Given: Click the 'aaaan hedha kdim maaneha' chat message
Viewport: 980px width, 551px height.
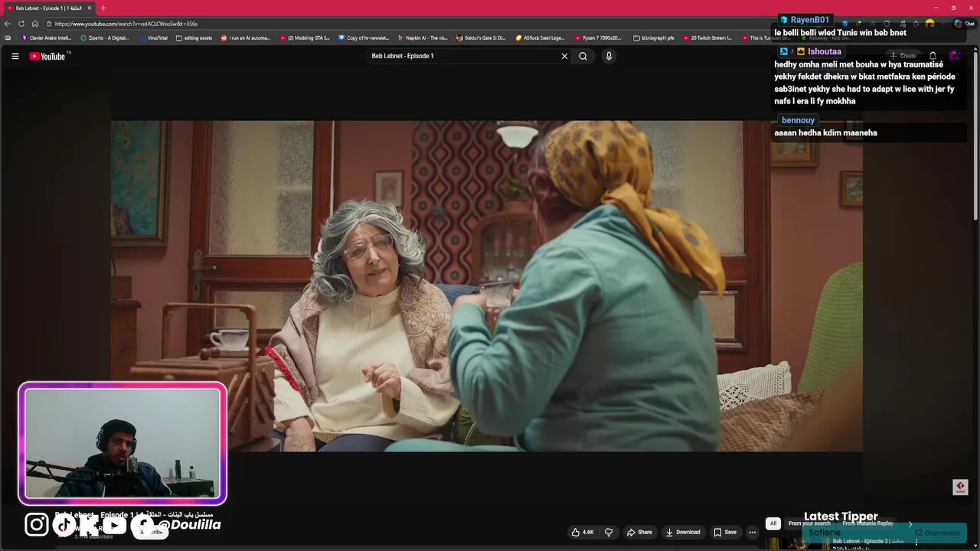Looking at the screenshot, I should pyautogui.click(x=825, y=132).
